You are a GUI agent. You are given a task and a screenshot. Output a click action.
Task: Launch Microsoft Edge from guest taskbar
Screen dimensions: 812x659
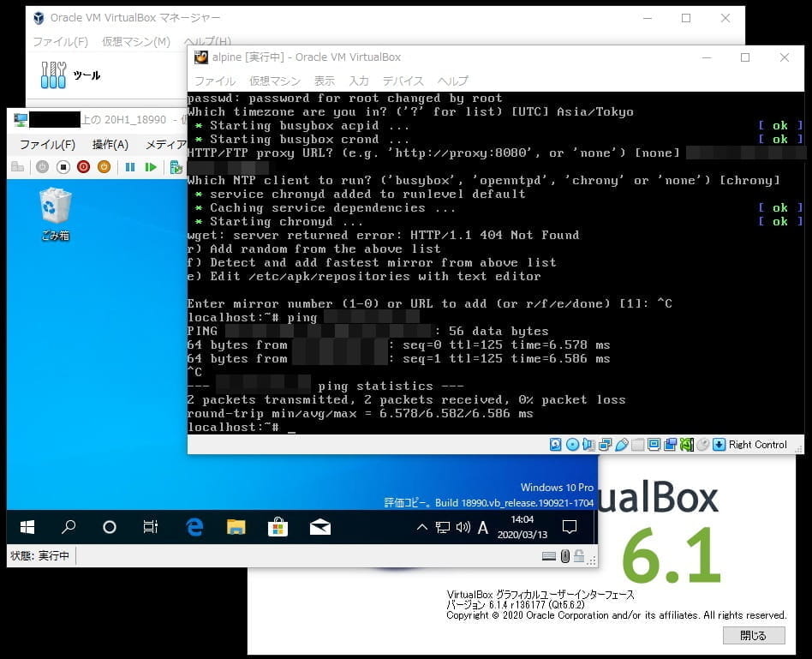tap(194, 527)
